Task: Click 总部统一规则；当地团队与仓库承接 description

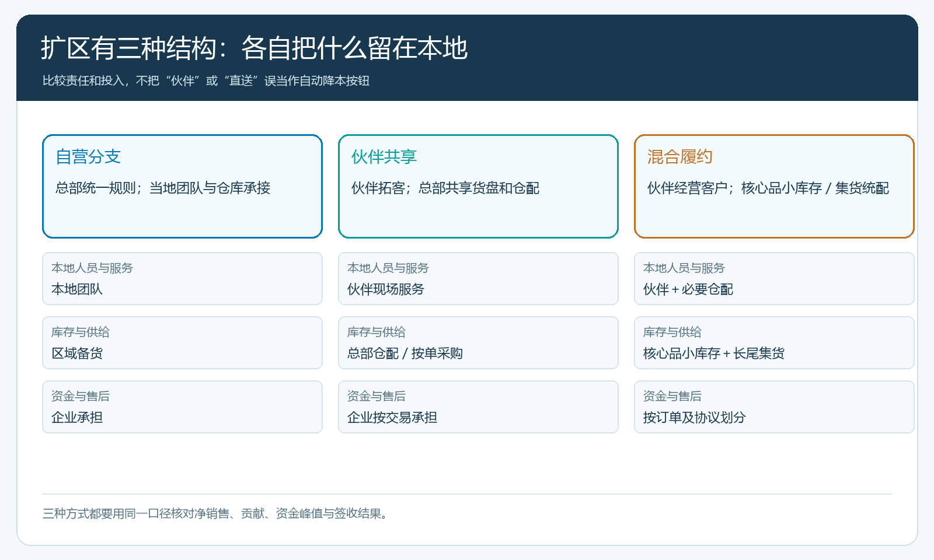Action: (163, 188)
